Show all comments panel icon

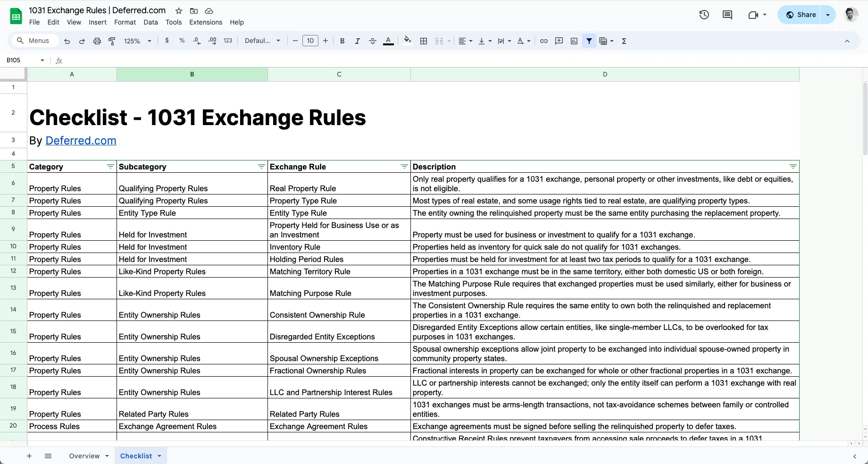(x=727, y=15)
